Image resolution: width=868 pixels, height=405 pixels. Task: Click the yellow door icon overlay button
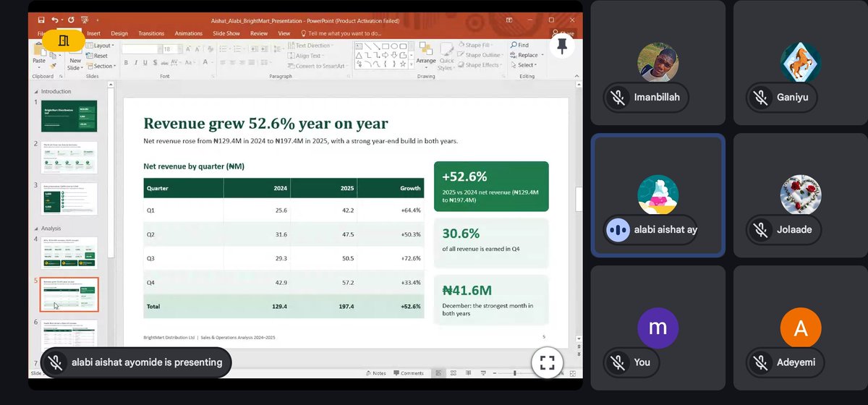point(64,40)
